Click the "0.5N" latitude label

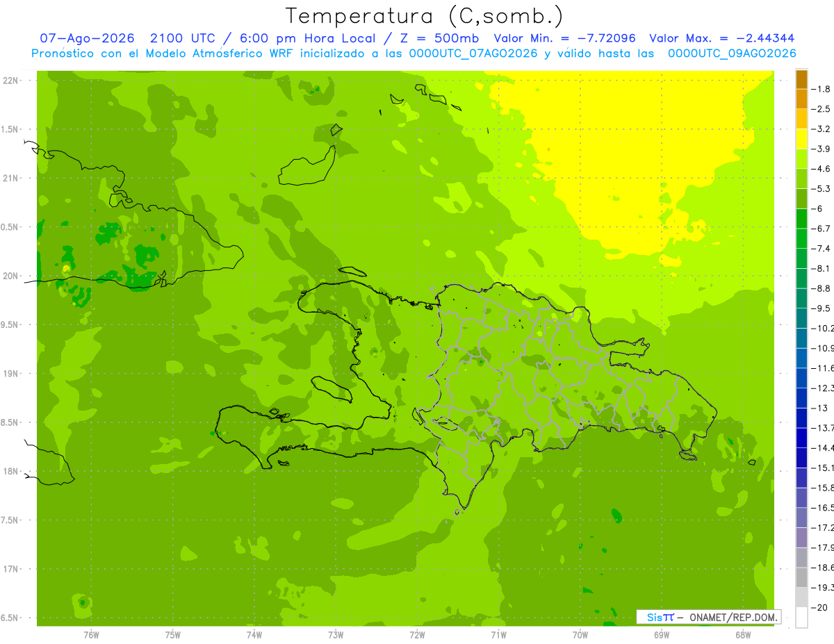pos(9,227)
